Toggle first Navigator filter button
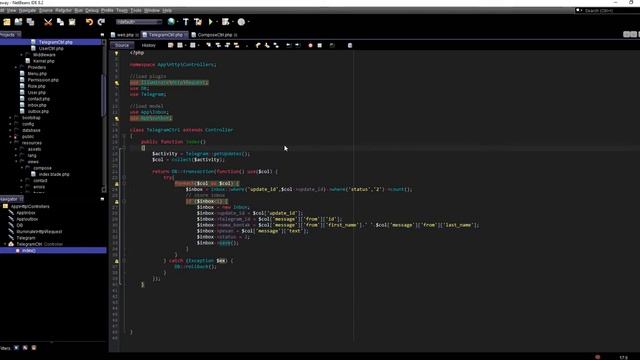This screenshot has height=360, width=640. point(16,348)
